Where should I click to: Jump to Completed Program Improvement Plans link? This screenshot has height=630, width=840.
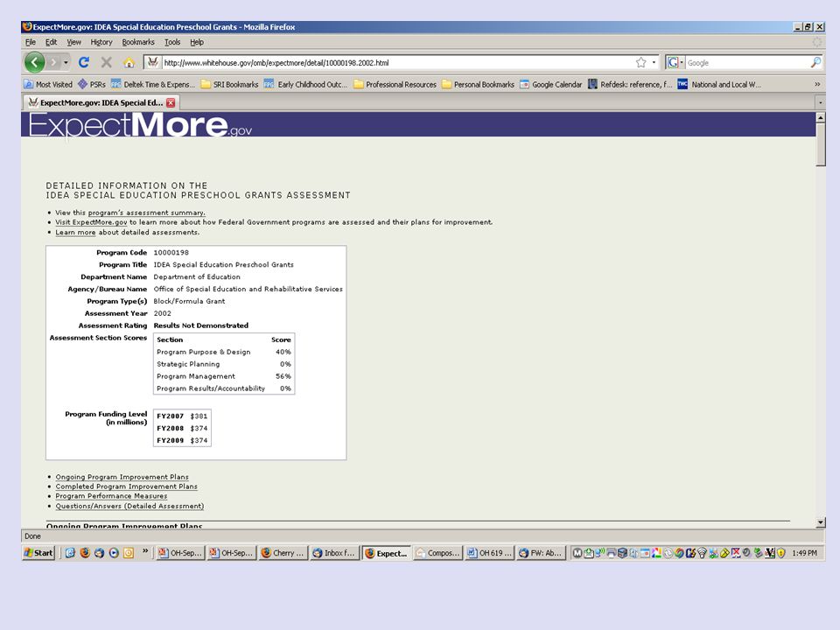coord(126,486)
